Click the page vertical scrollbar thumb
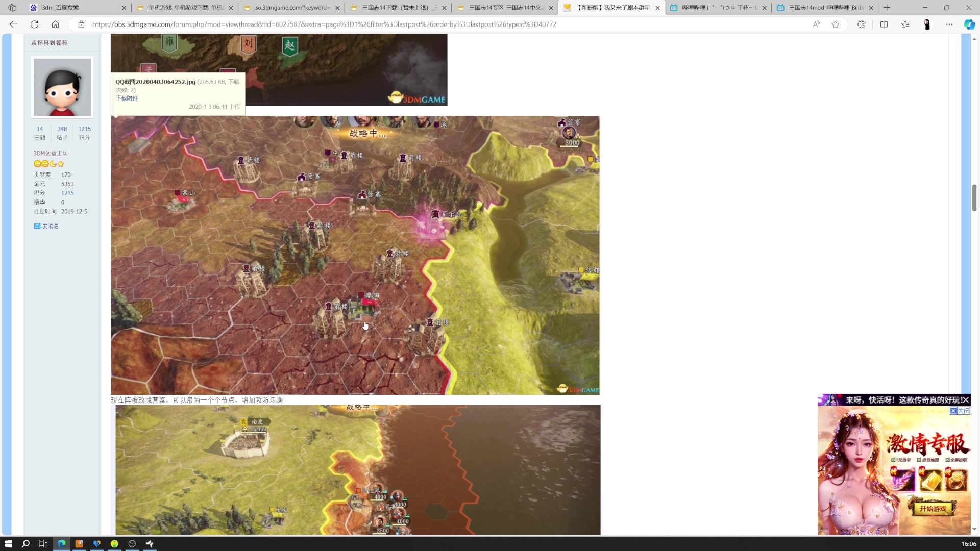980x551 pixels. (x=974, y=197)
